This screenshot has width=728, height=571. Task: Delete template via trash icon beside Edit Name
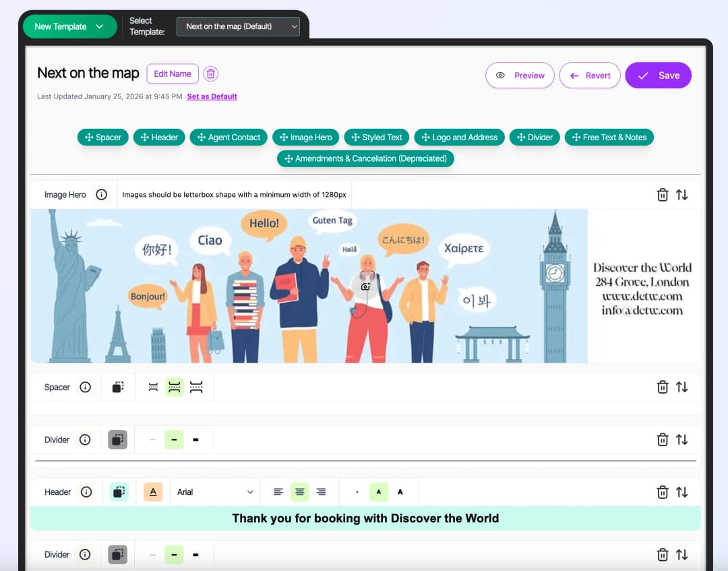(x=211, y=74)
